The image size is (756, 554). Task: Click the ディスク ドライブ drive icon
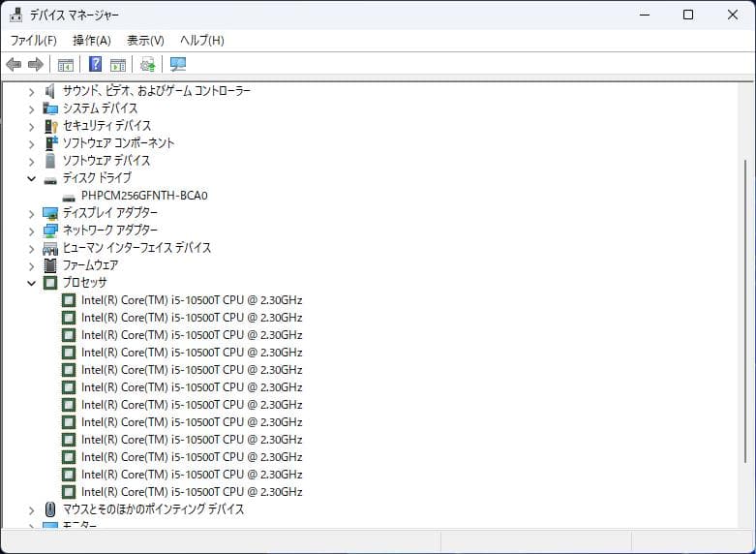pos(50,180)
